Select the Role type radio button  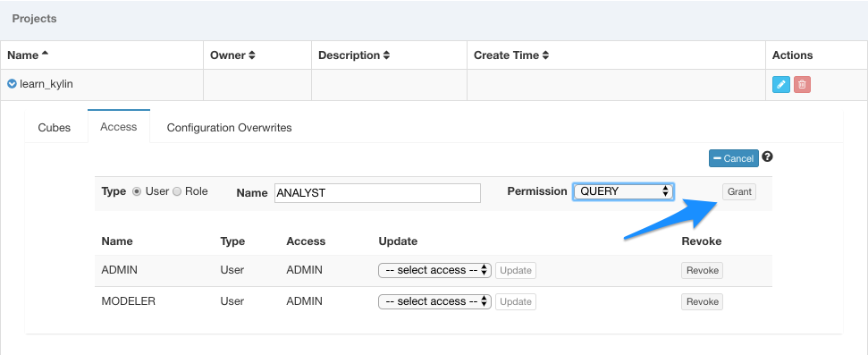(177, 191)
